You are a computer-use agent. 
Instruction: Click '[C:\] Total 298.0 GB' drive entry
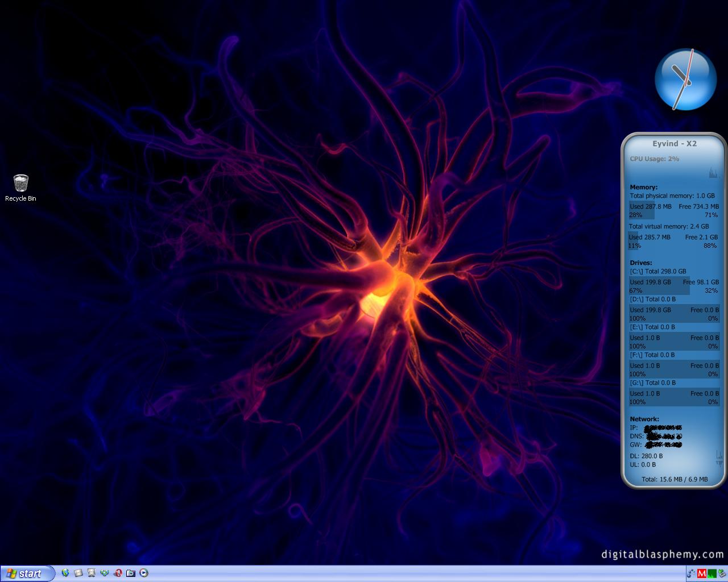coord(658,272)
